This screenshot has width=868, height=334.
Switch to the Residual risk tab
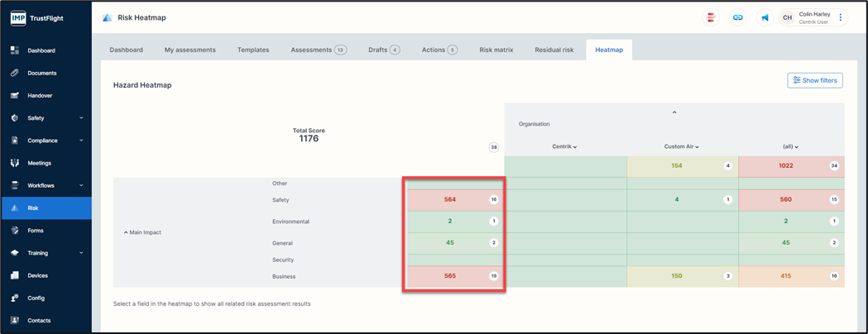[554, 50]
